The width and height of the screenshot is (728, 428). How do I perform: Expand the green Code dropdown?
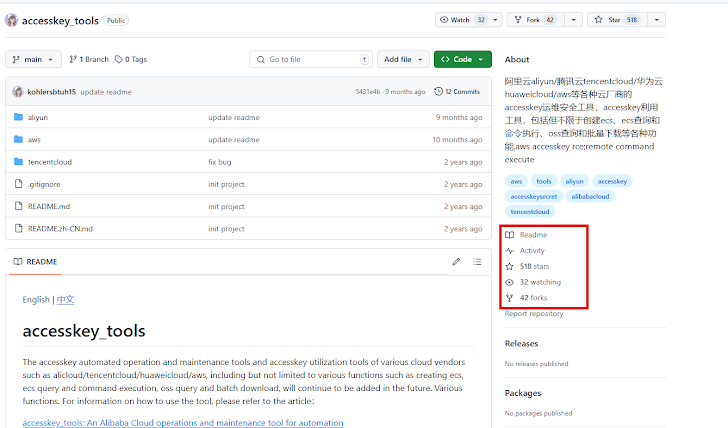click(x=462, y=59)
